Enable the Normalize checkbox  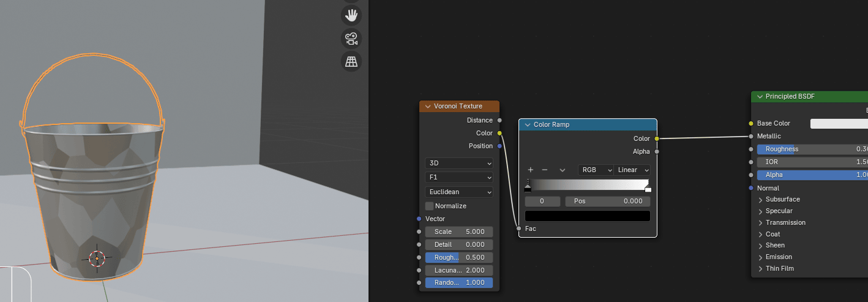click(429, 206)
